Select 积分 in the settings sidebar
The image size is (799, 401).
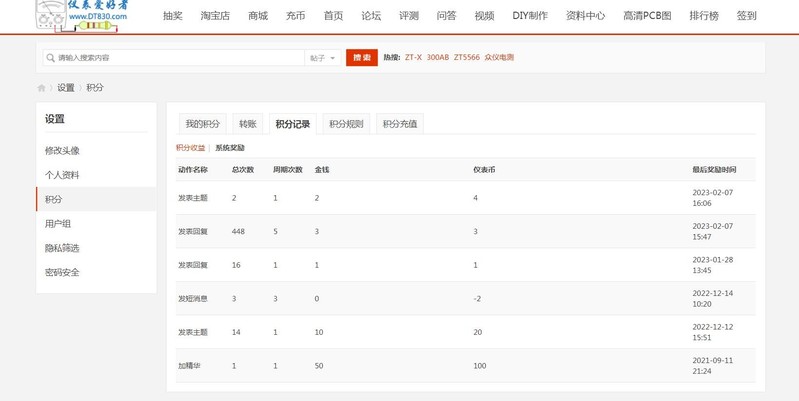96,199
